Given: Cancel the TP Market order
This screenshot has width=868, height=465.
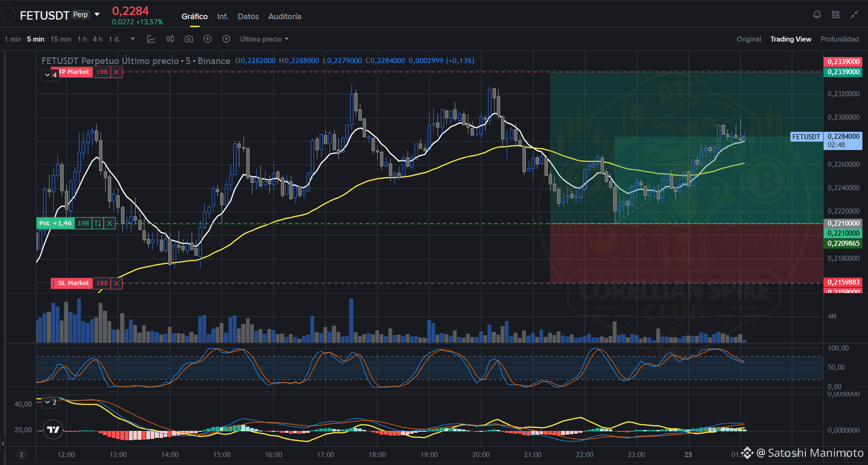Looking at the screenshot, I should [x=117, y=72].
